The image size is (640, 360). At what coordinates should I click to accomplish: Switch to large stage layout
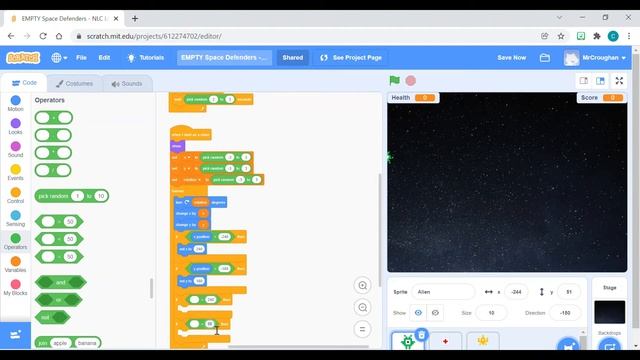tap(600, 81)
